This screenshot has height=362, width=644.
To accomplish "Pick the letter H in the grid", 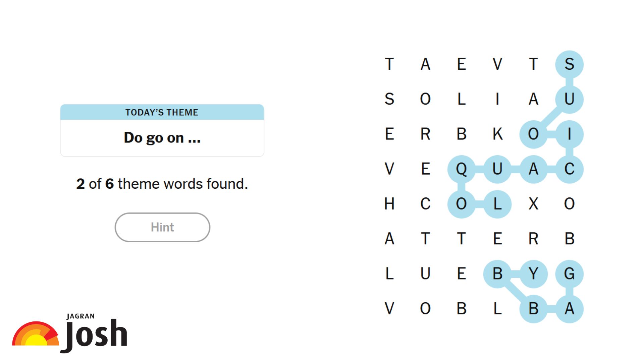I will 389,204.
